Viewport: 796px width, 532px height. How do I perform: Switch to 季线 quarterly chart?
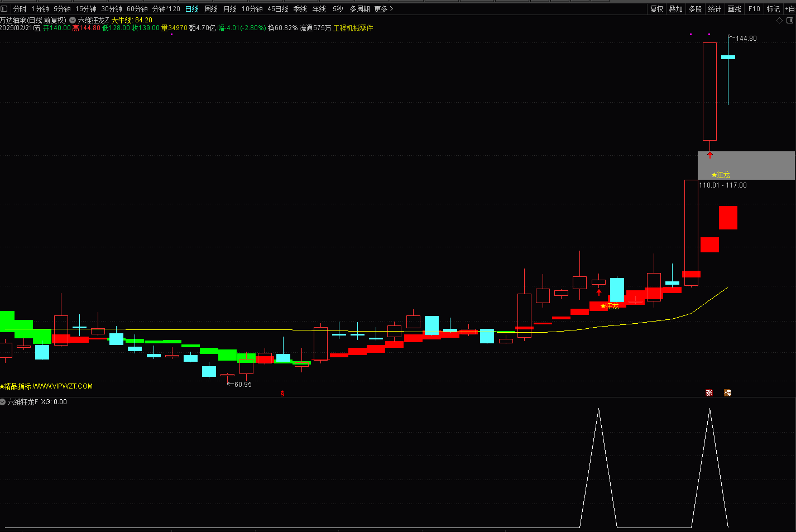300,9
